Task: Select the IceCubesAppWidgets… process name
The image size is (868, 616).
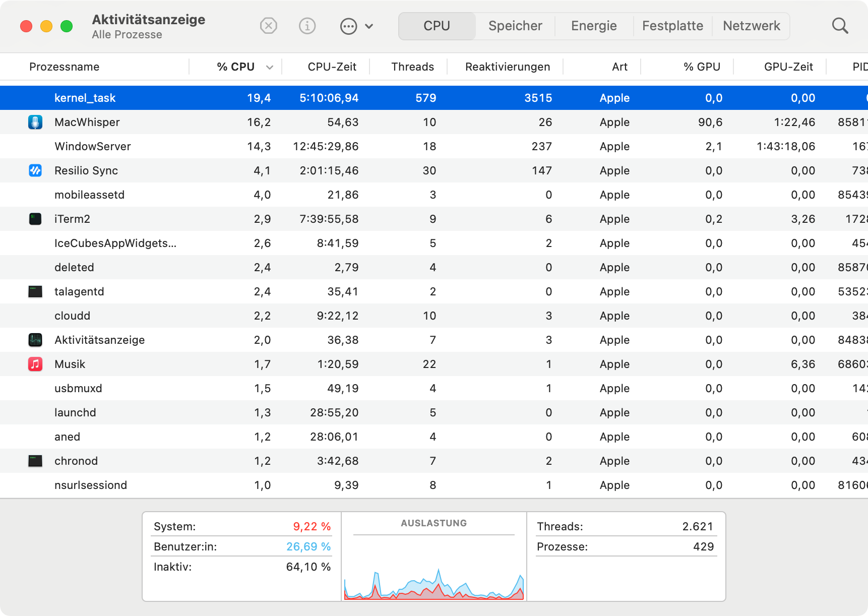Action: pyautogui.click(x=115, y=243)
